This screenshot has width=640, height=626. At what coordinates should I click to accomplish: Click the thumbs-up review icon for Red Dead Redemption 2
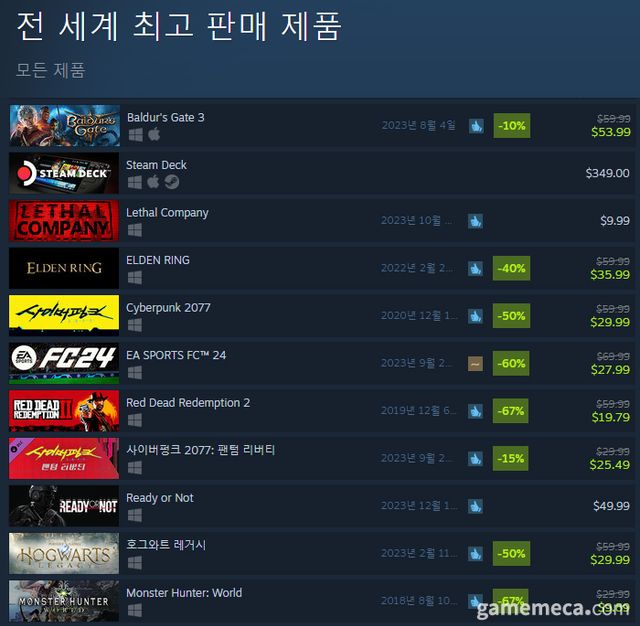475,411
